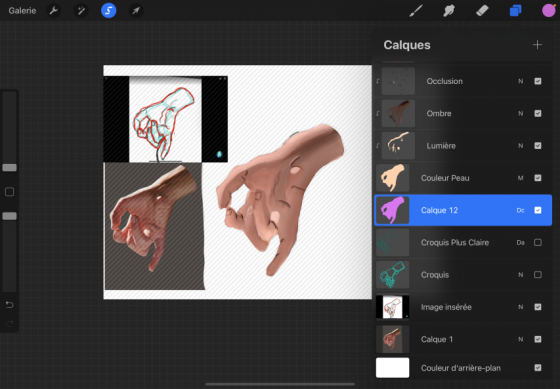Tap the Calques panel title
This screenshot has height=389, width=560.
click(407, 45)
